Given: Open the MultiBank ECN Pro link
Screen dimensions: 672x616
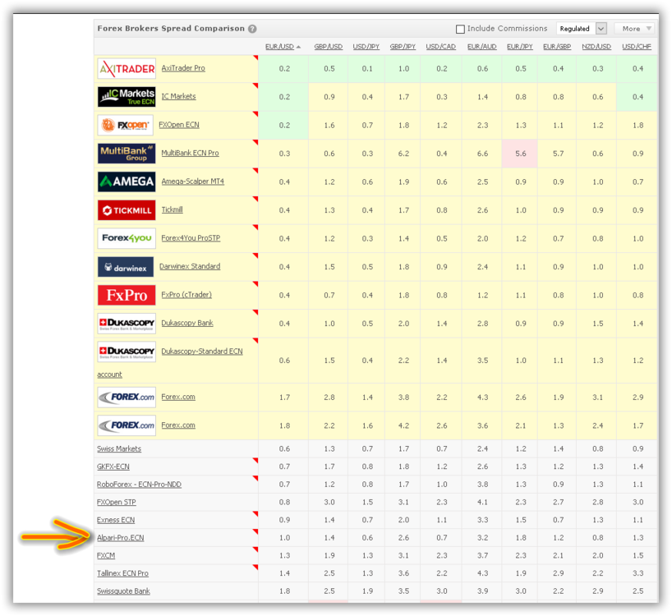Looking at the screenshot, I should coord(190,153).
